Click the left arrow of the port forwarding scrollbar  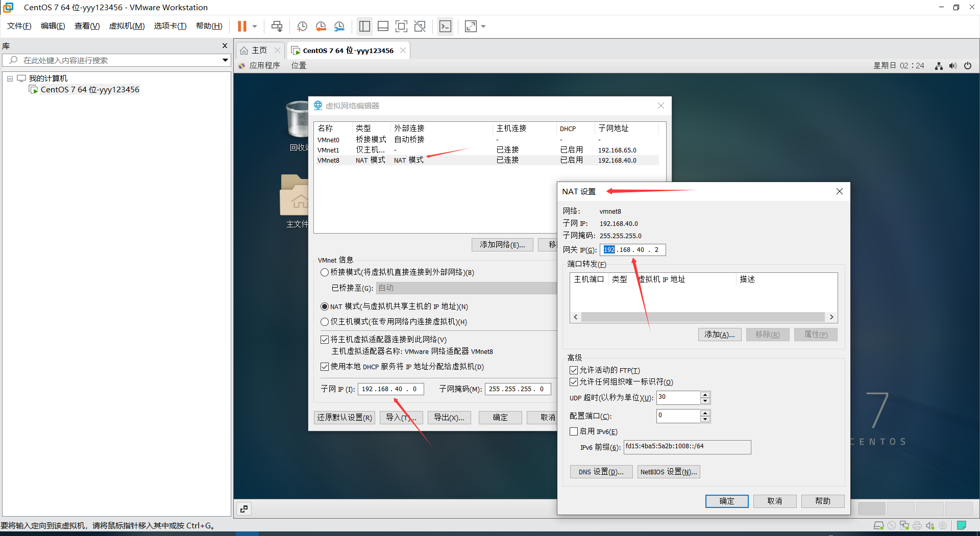click(576, 317)
